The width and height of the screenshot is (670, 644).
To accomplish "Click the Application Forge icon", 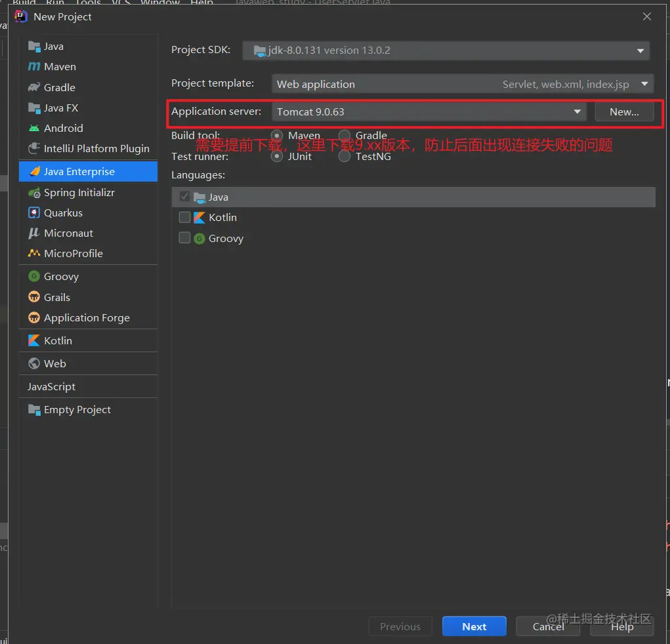I will point(33,317).
